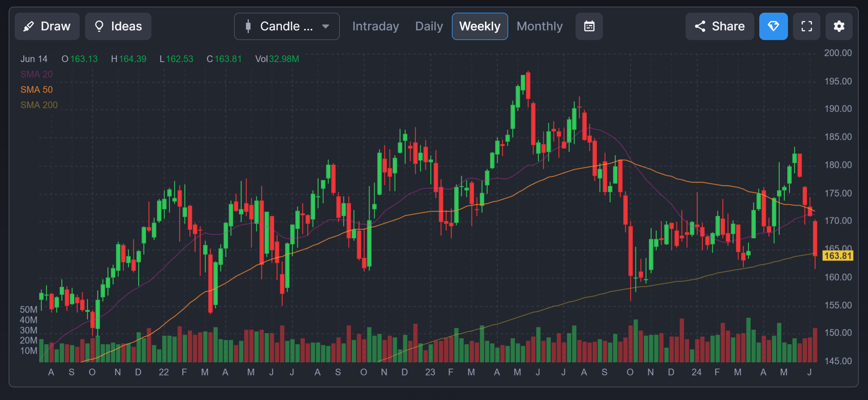The width and height of the screenshot is (868, 400).
Task: Click the '23' year label on time axis
Action: [x=430, y=372]
